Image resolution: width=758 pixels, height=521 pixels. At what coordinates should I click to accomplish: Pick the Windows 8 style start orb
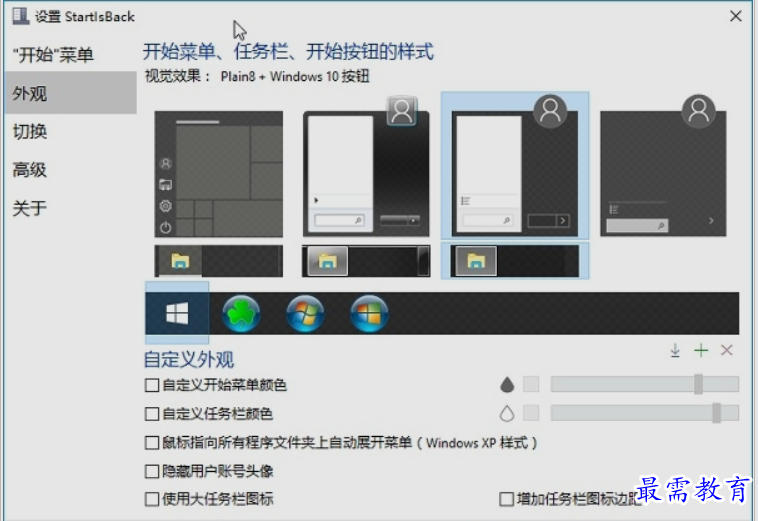[x=369, y=314]
